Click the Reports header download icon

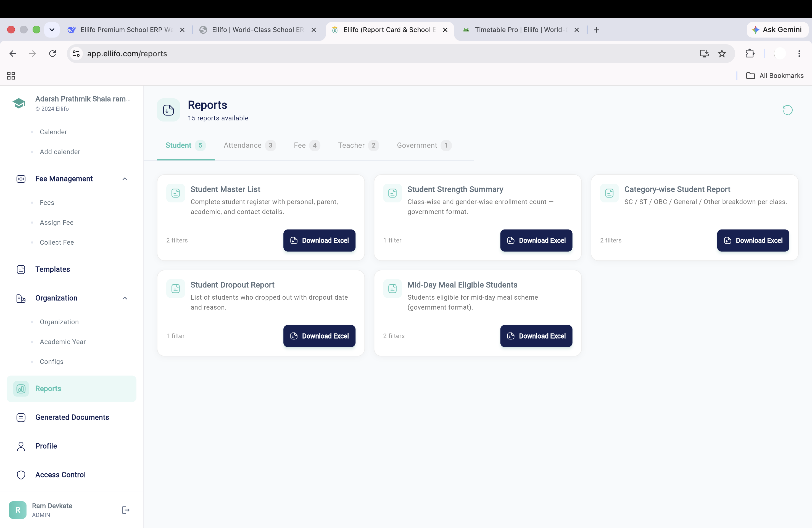click(168, 110)
